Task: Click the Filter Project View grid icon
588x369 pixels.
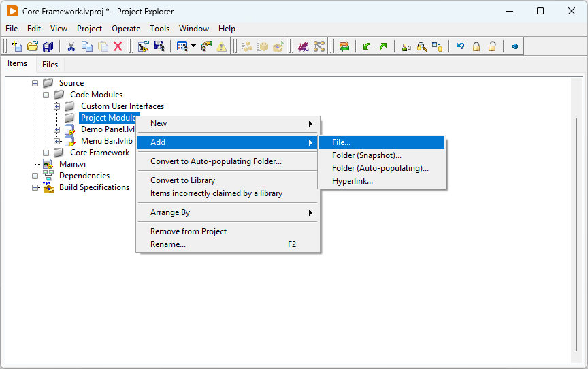Action: tap(182, 46)
